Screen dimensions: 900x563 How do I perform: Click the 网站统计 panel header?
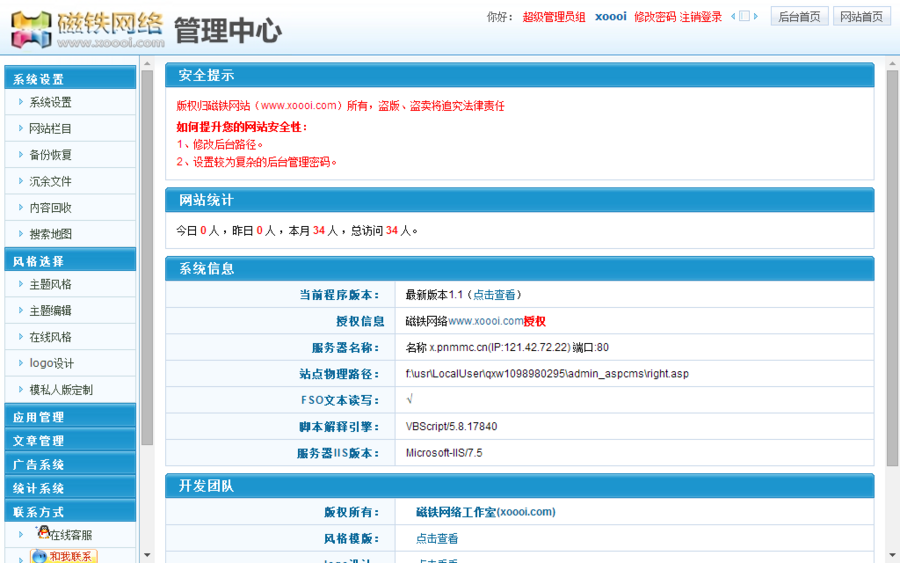pos(519,200)
